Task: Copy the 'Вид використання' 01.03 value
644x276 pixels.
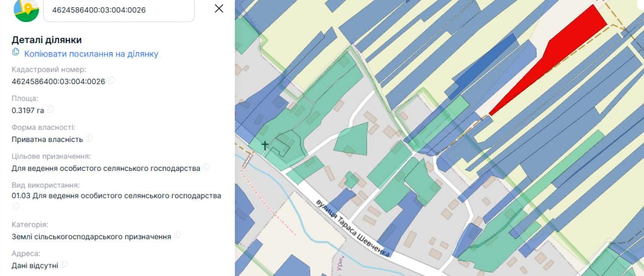Action: click(16, 206)
